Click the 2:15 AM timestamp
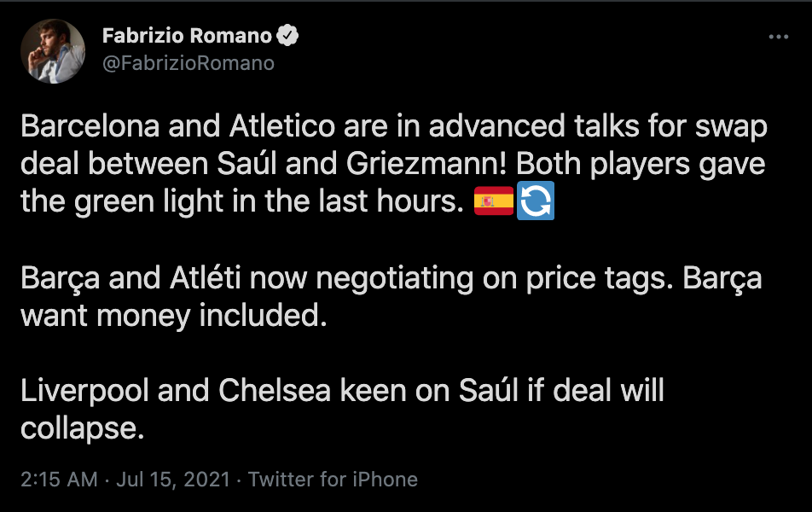 tap(59, 479)
